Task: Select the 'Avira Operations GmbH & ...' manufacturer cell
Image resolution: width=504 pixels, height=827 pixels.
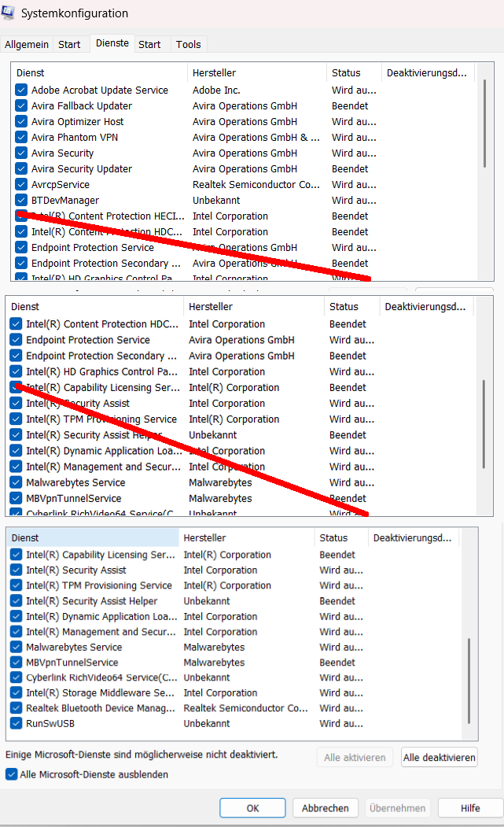Action: click(256, 138)
